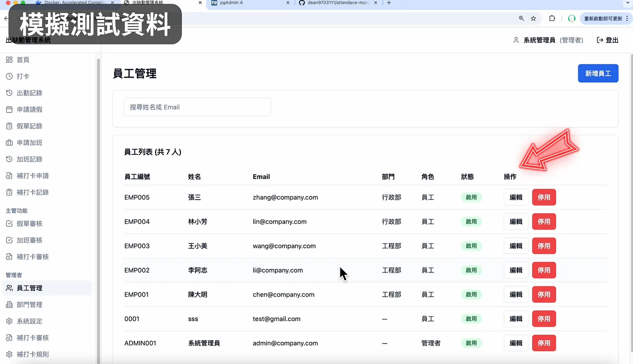The width and height of the screenshot is (633, 364).
Task: Click 補打卡審核 icon under 主管功能
Action: (x=9, y=257)
